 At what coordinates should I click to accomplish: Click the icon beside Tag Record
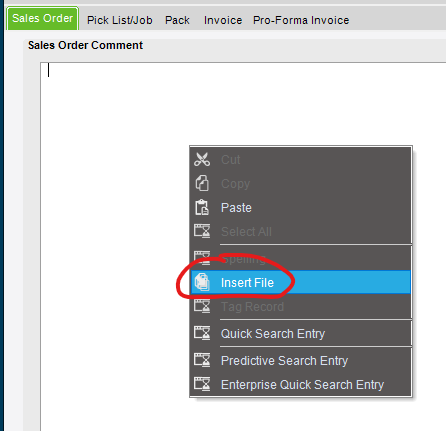[x=202, y=306]
